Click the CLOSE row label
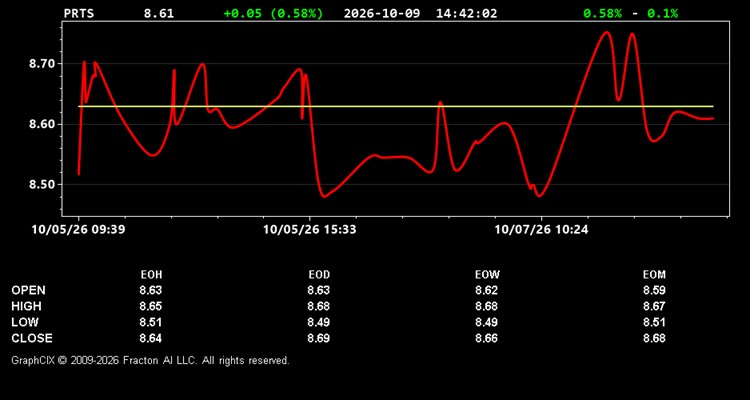Screen dimensions: 750x400 (32, 338)
